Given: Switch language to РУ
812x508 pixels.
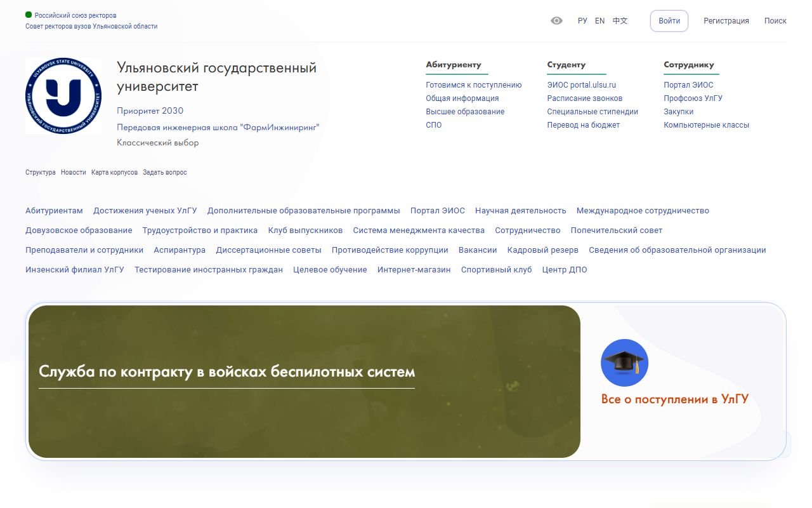Looking at the screenshot, I should [x=582, y=21].
